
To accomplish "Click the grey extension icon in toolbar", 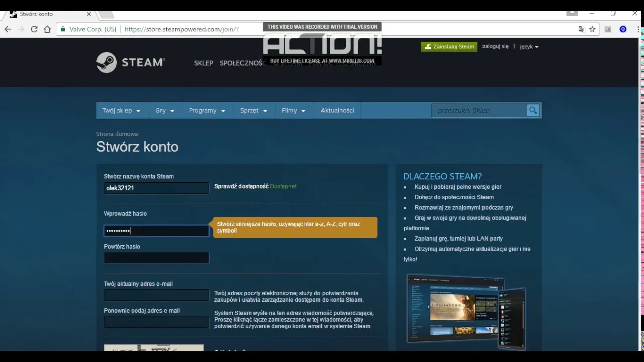I will 608,29.
